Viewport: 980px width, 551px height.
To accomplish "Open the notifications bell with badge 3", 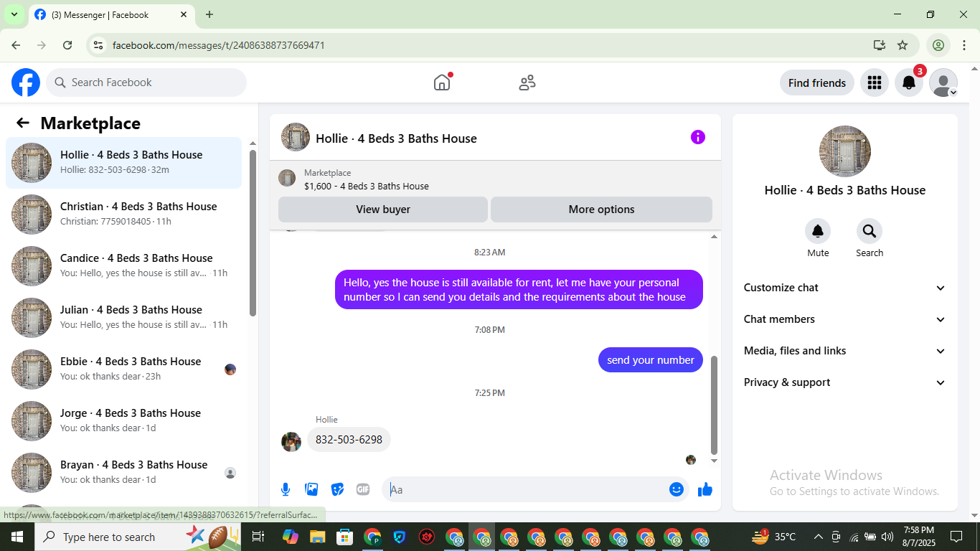I will [x=908, y=83].
